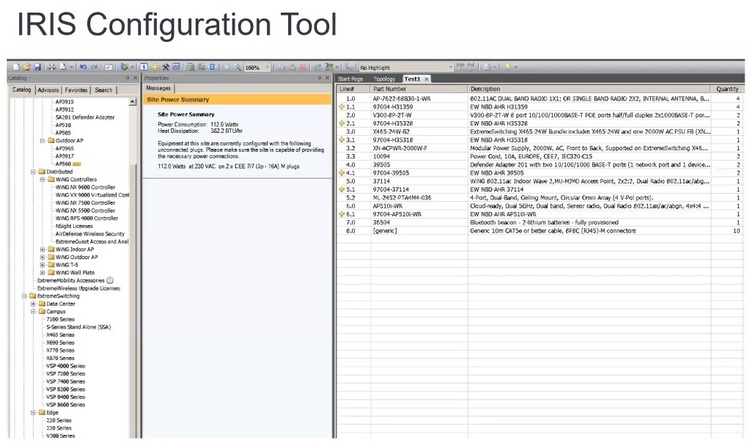Collapse the WiNG Controllers node
Screen dimensions: 750x443
[43, 179]
